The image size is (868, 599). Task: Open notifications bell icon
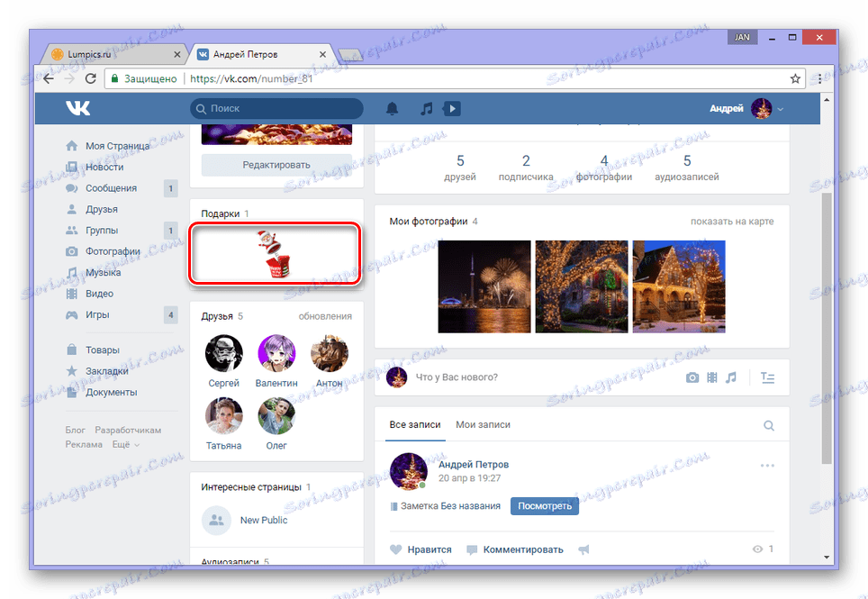(x=392, y=108)
